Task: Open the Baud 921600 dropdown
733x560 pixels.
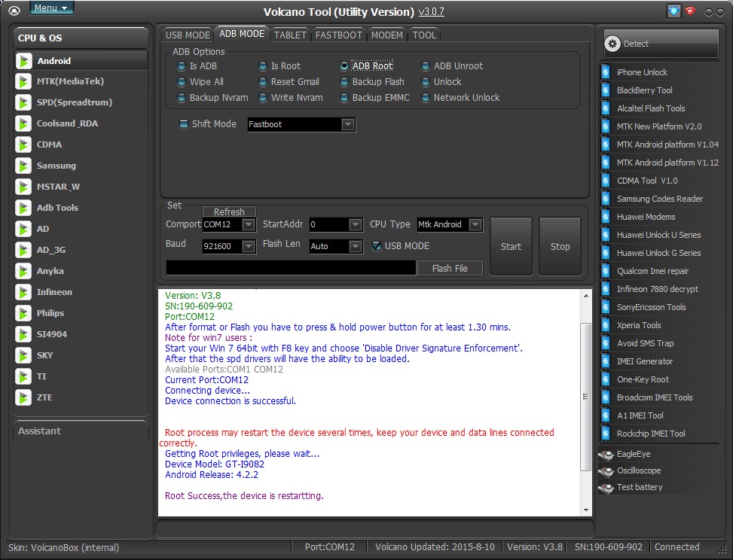Action: point(249,246)
